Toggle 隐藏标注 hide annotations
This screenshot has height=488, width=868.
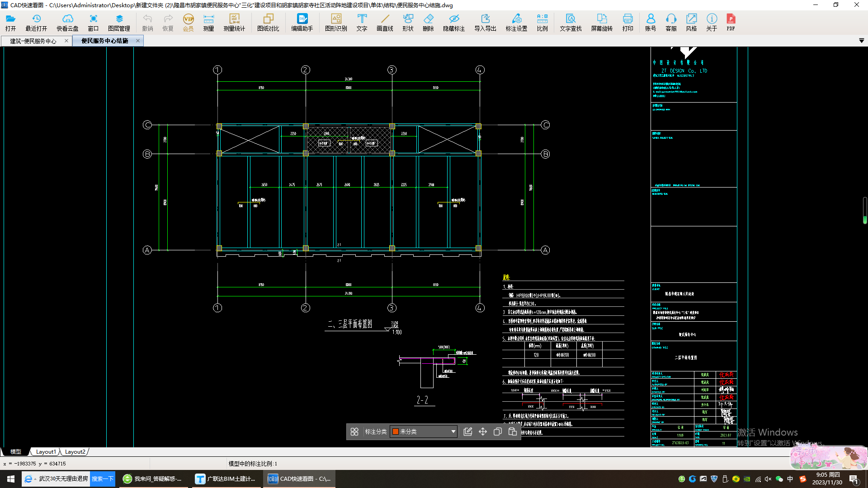[454, 22]
